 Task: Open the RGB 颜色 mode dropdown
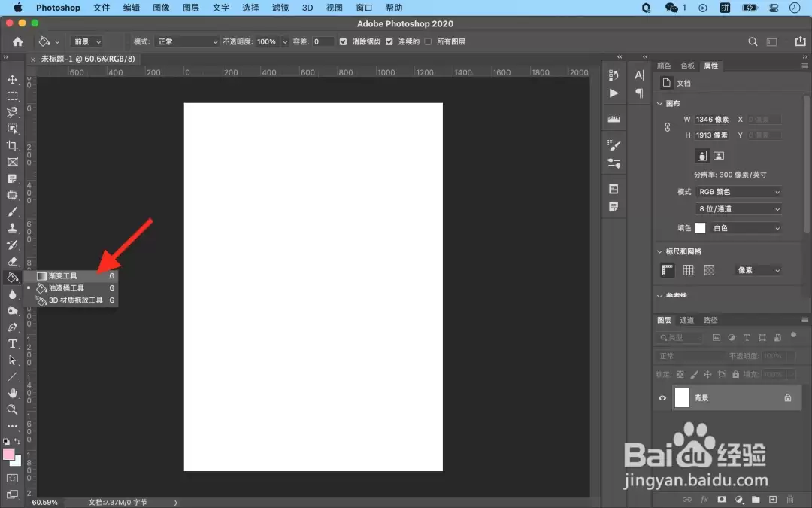[x=738, y=192]
